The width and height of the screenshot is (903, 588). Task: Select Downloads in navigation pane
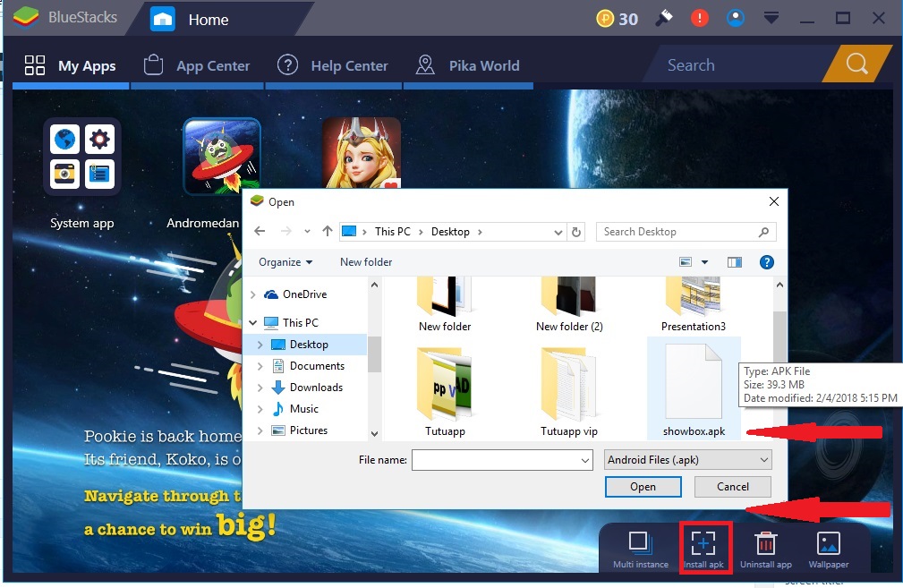click(x=307, y=387)
